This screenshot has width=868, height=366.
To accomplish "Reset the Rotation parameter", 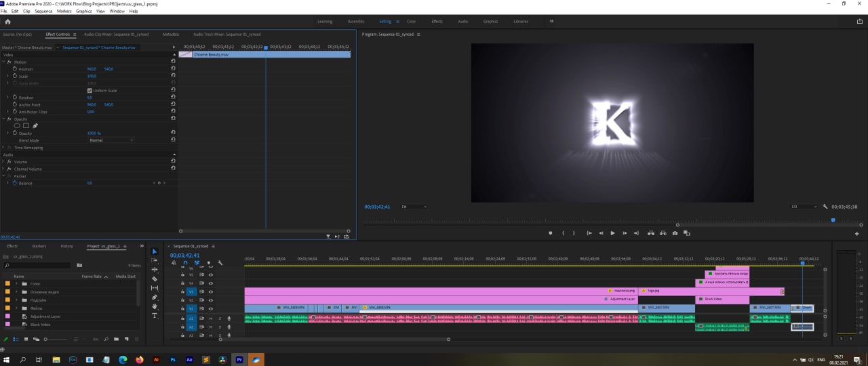I will click(173, 98).
